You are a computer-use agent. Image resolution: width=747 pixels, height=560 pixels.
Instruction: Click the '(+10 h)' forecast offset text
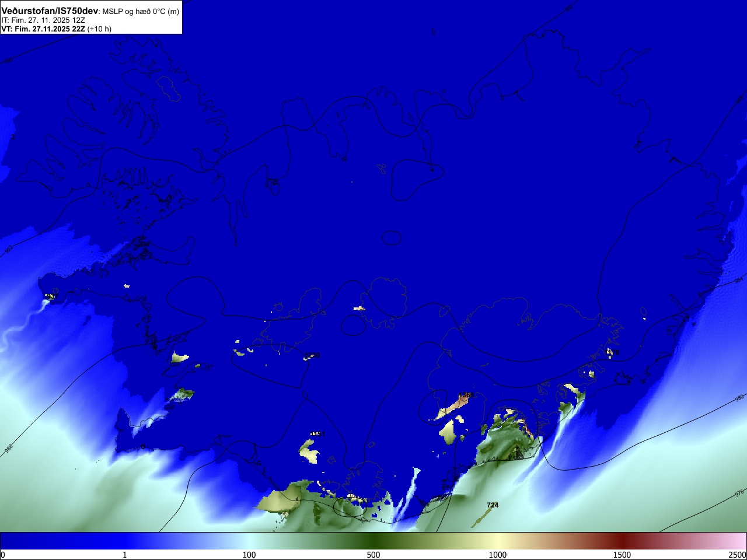point(99,29)
